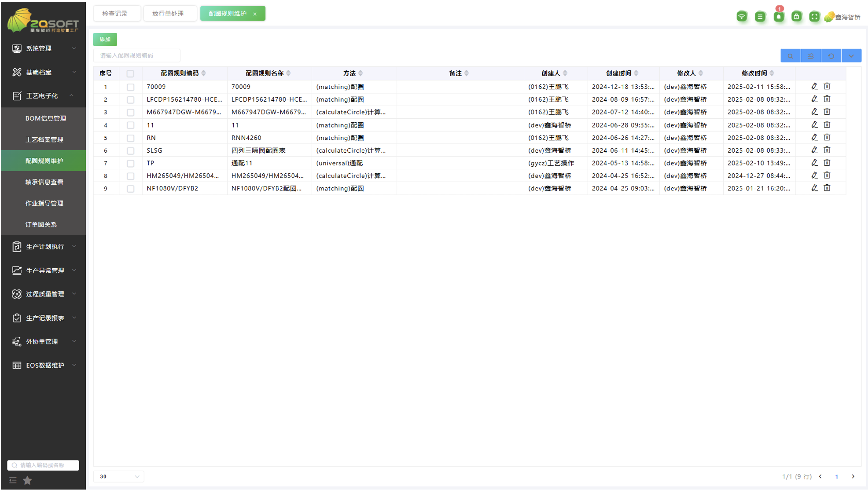868x490 pixels.
Task: Click the green 添加 button
Action: tap(105, 40)
